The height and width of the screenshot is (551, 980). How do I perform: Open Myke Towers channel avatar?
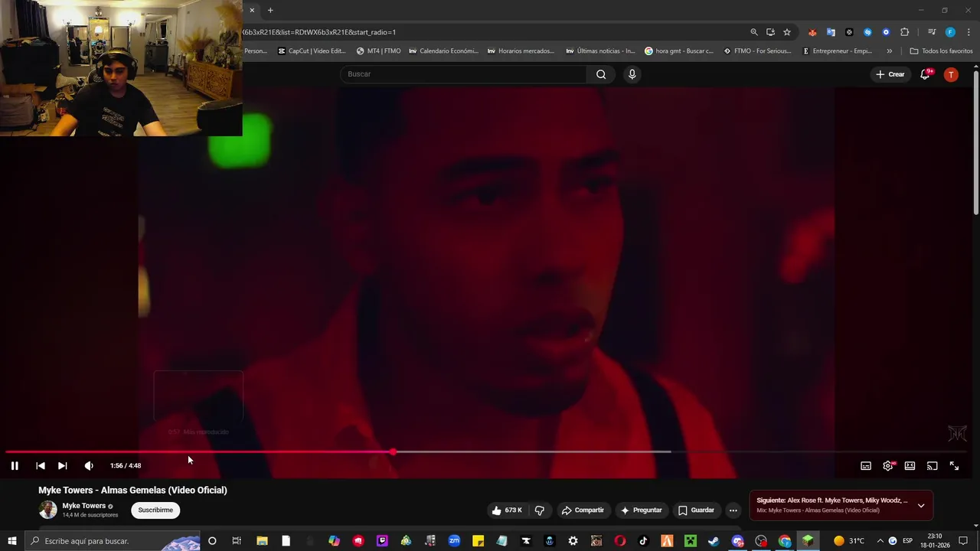[47, 510]
